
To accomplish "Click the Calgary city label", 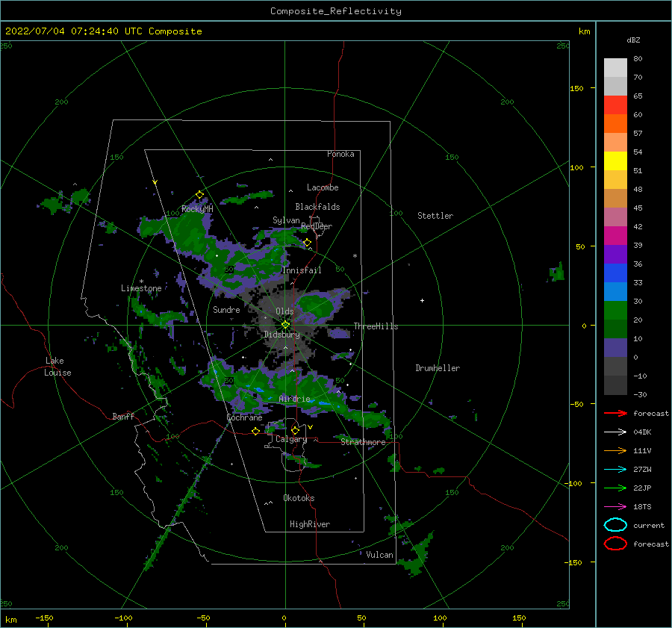I will (291, 439).
